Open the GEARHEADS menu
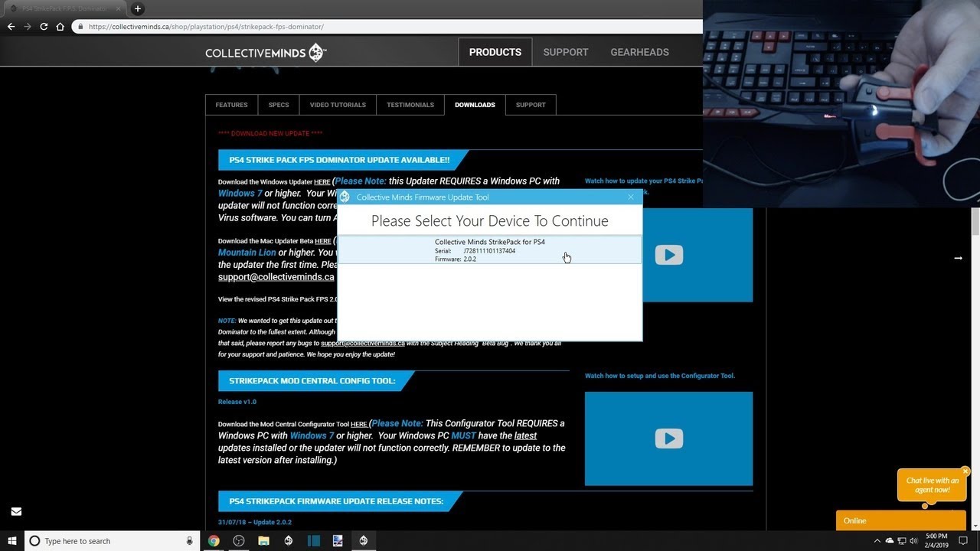Image resolution: width=980 pixels, height=551 pixels. [x=639, y=52]
